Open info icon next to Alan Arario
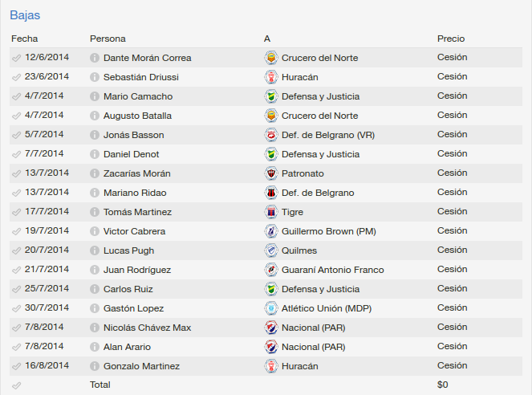532x395 pixels. pos(95,347)
